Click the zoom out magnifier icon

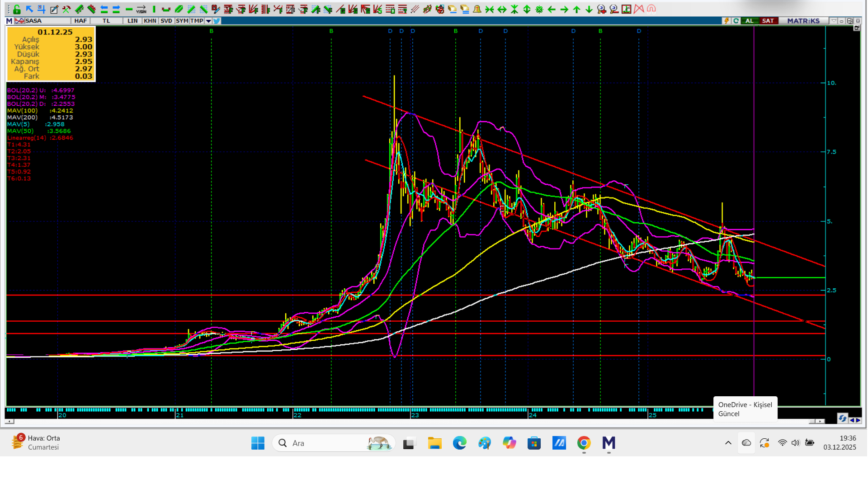(x=614, y=9)
